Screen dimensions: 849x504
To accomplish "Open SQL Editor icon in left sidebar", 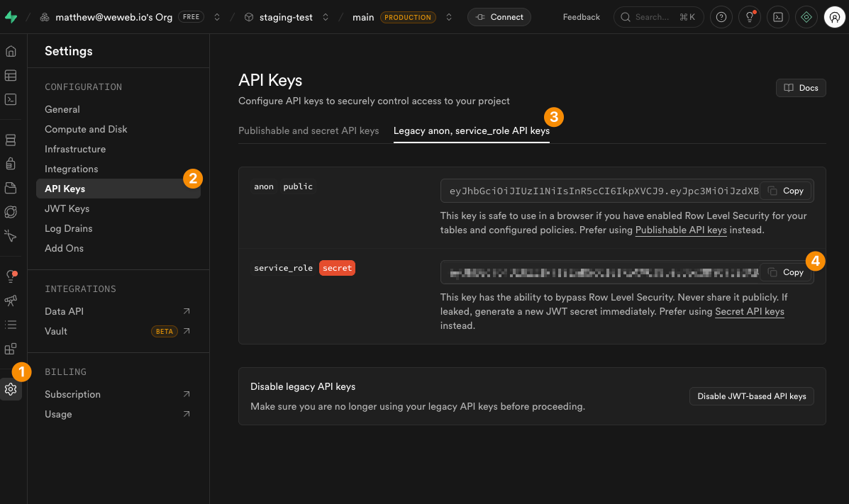I will pyautogui.click(x=11, y=100).
